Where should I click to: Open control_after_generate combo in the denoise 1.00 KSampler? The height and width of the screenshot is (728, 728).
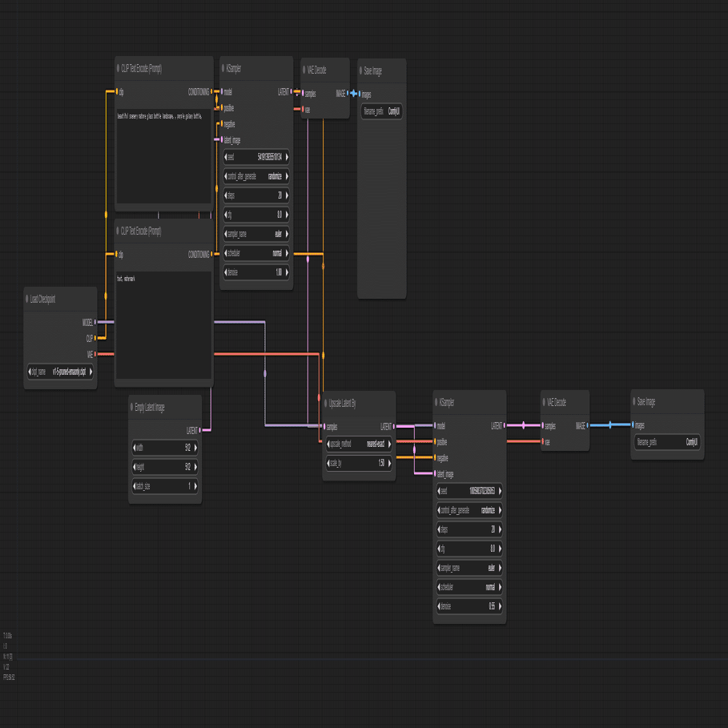[x=256, y=176]
